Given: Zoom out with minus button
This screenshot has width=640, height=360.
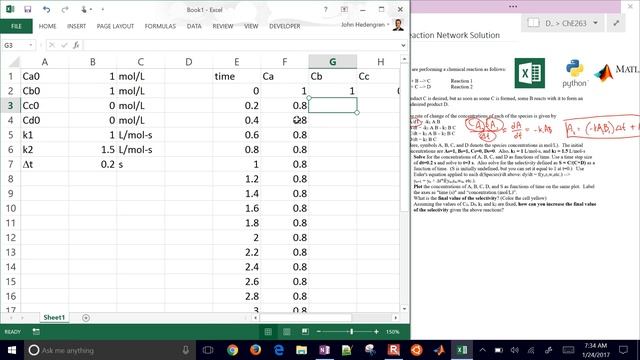Looking at the screenshot, I should click(x=319, y=332).
